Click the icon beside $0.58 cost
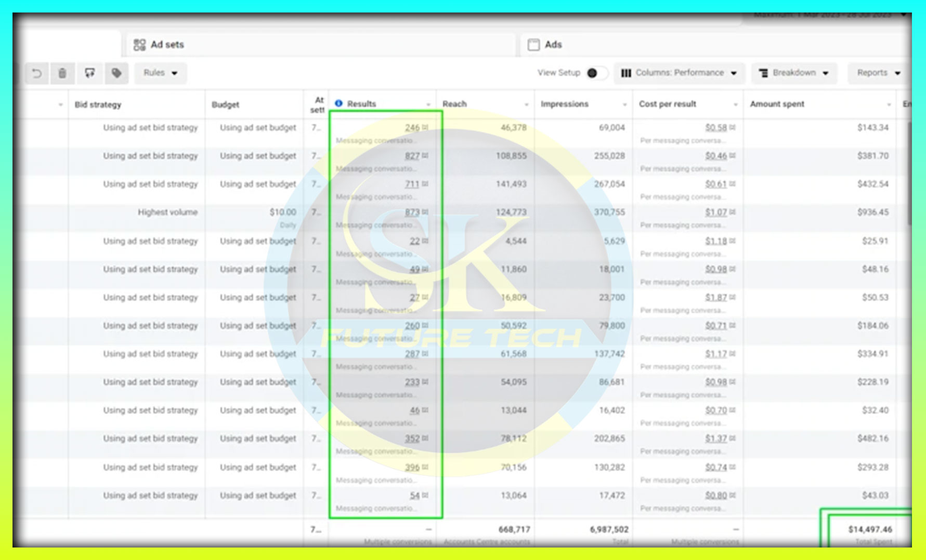 pos(733,127)
